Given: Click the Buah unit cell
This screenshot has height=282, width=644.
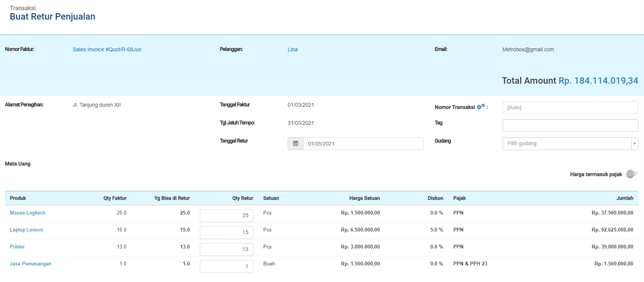Looking at the screenshot, I should click(x=269, y=264).
